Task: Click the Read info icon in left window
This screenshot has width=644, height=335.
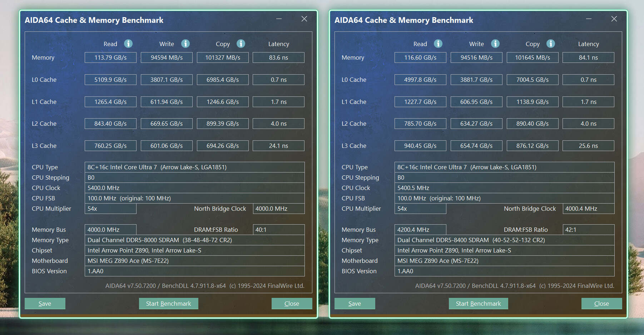Action: tap(128, 44)
